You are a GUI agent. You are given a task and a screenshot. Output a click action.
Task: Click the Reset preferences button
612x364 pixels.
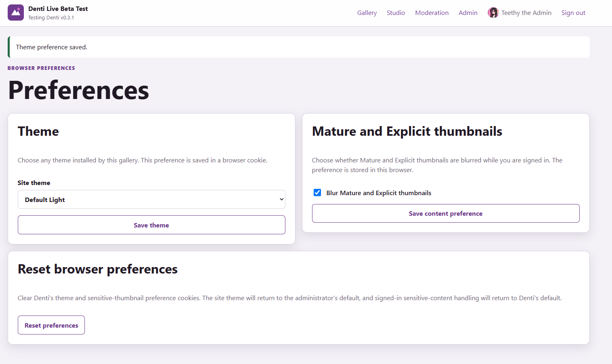click(51, 325)
